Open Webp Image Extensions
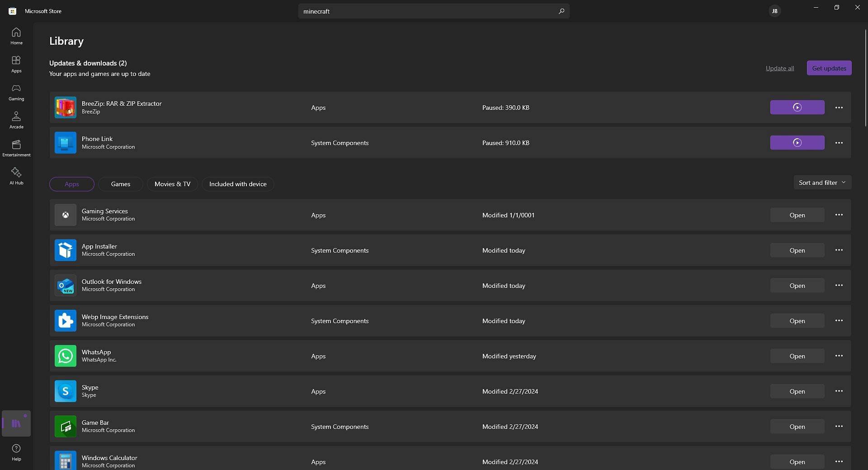This screenshot has height=470, width=868. (797, 321)
